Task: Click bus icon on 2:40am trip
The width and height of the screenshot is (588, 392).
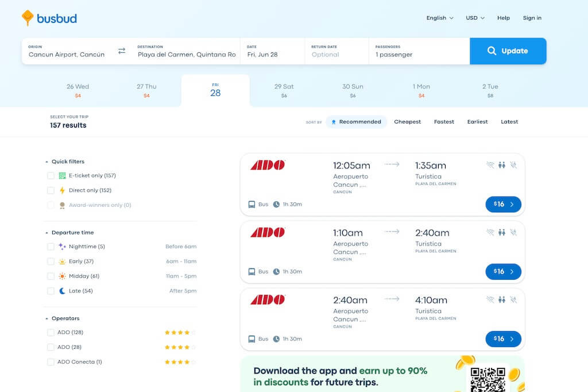Action: coord(252,339)
